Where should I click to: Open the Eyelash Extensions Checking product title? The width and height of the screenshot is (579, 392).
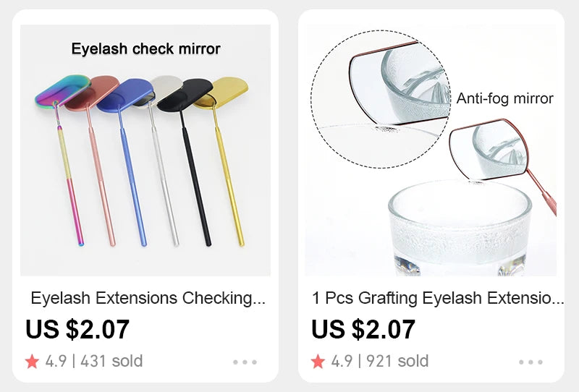coord(148,298)
